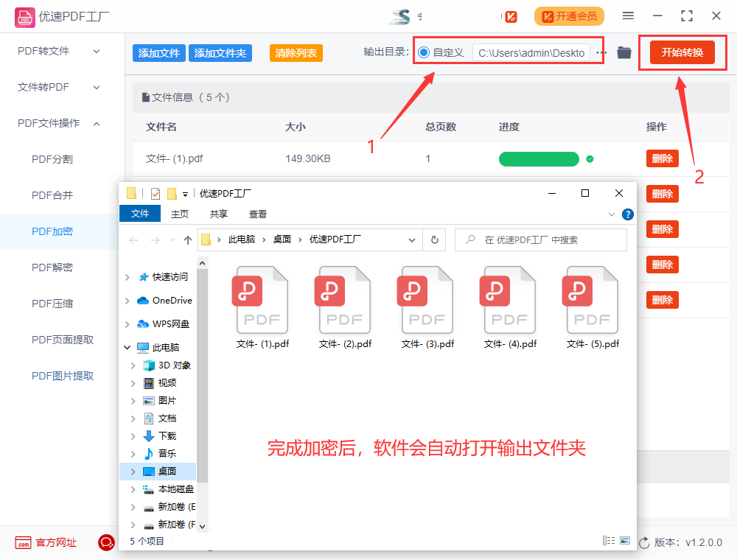Click the 开通会员 button

pyautogui.click(x=569, y=16)
